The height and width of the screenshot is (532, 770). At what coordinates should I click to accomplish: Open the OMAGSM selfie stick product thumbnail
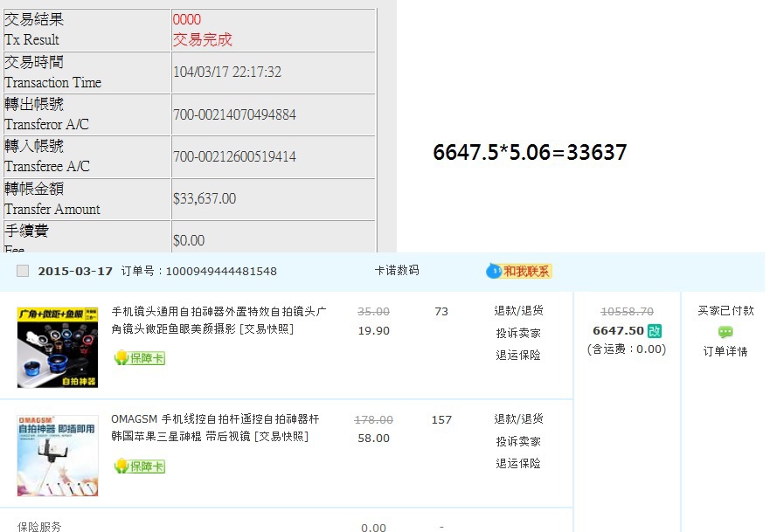point(58,456)
